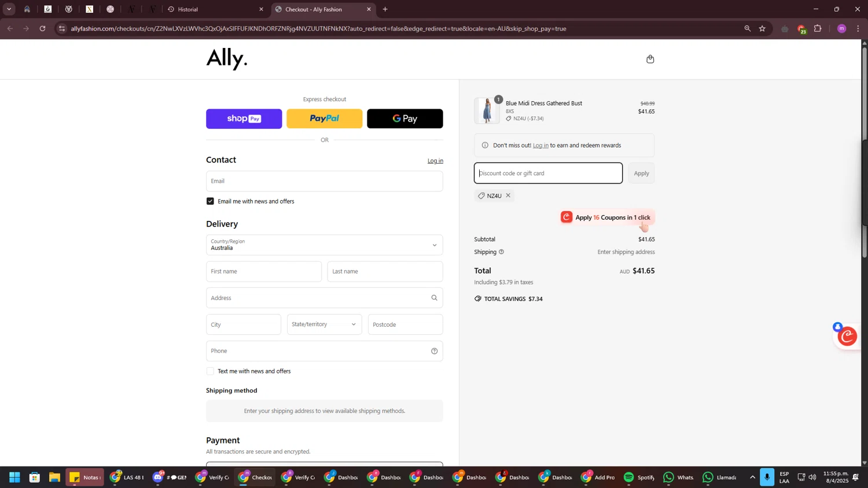
Task: Open the WhatsApp taskbar app
Action: tap(679, 478)
